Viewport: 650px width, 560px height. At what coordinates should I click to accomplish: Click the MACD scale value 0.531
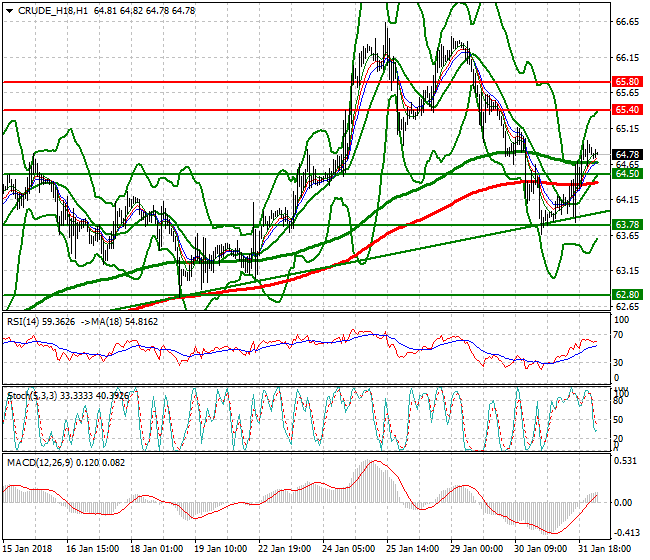click(625, 461)
